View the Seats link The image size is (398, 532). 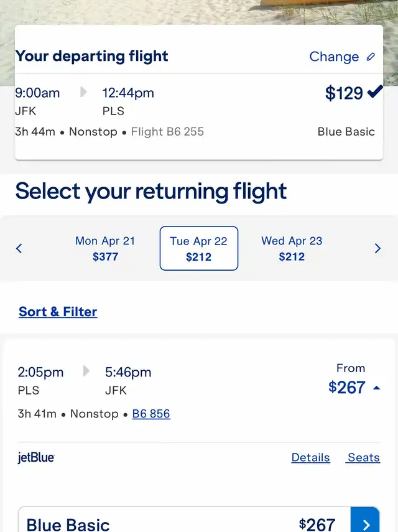coord(363,457)
